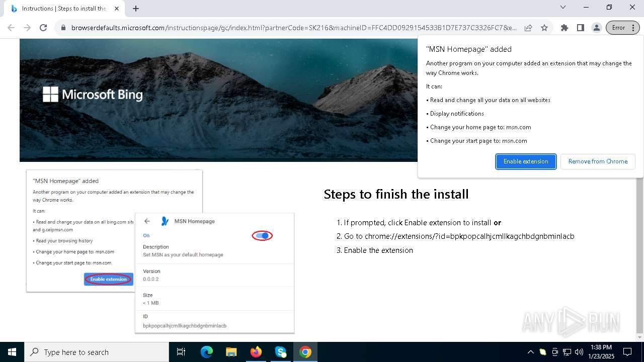
Task: Open the side panel icon
Action: tap(581, 28)
